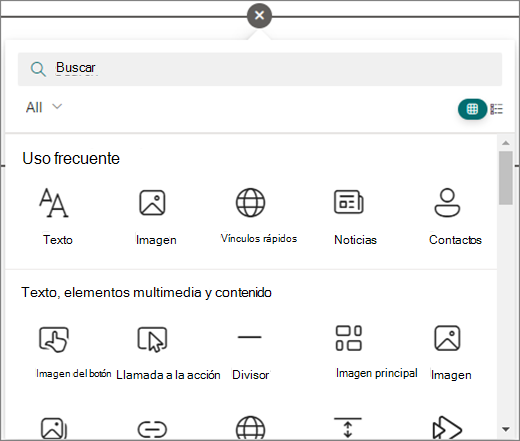The width and height of the screenshot is (520, 441).
Task: Click the scrollbar up arrow
Action: tap(506, 143)
